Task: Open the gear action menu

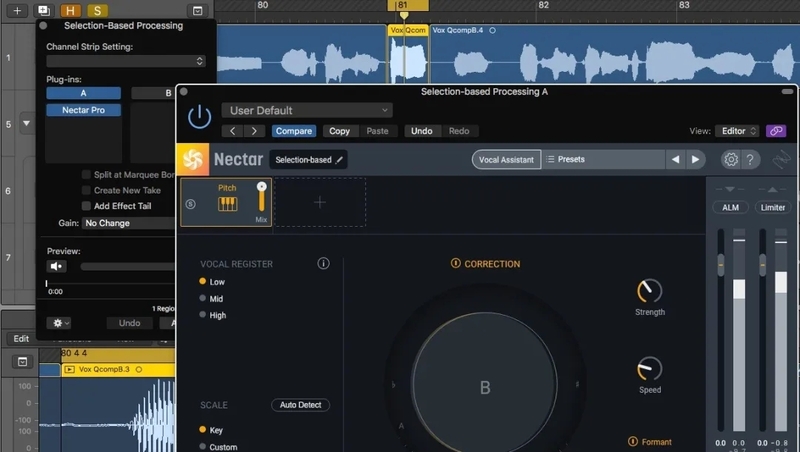Action: tap(59, 323)
